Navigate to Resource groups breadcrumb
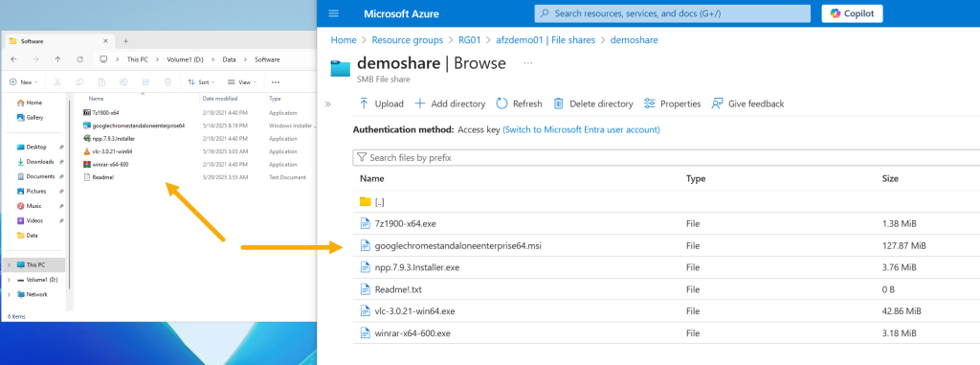Image resolution: width=980 pixels, height=365 pixels. coord(406,40)
